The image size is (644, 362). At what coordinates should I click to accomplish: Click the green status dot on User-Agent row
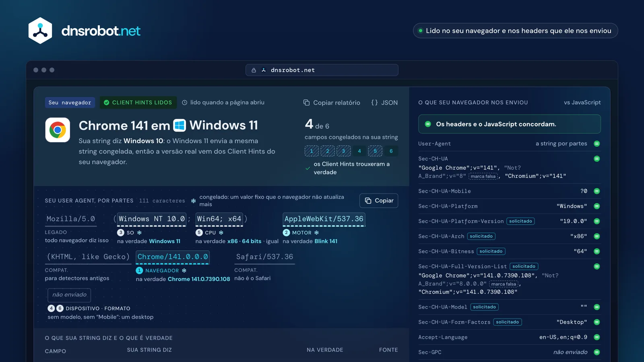597,144
